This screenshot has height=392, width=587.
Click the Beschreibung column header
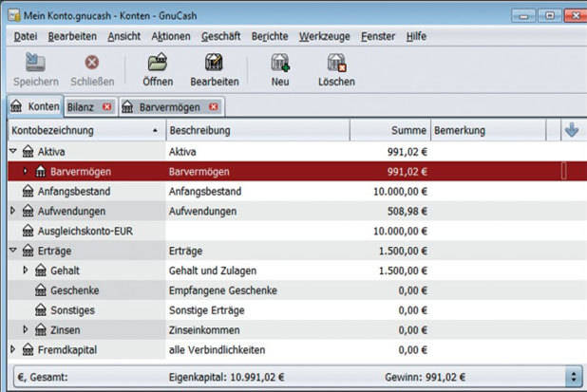[x=258, y=130]
